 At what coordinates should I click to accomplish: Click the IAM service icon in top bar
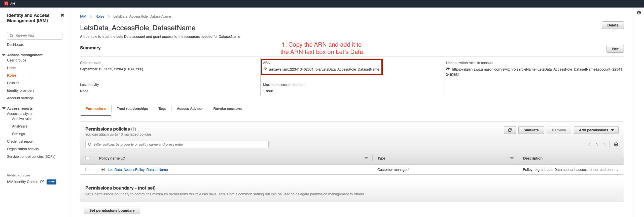coord(6,4)
